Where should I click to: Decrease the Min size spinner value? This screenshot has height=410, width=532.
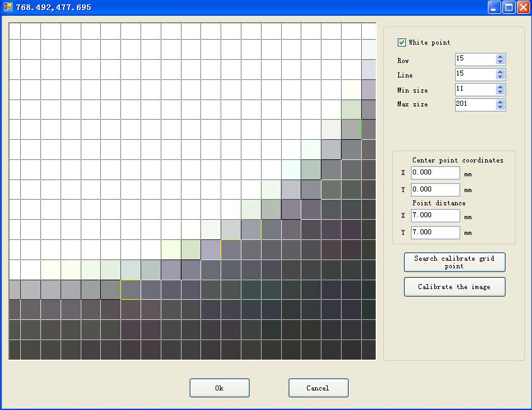[x=500, y=92]
